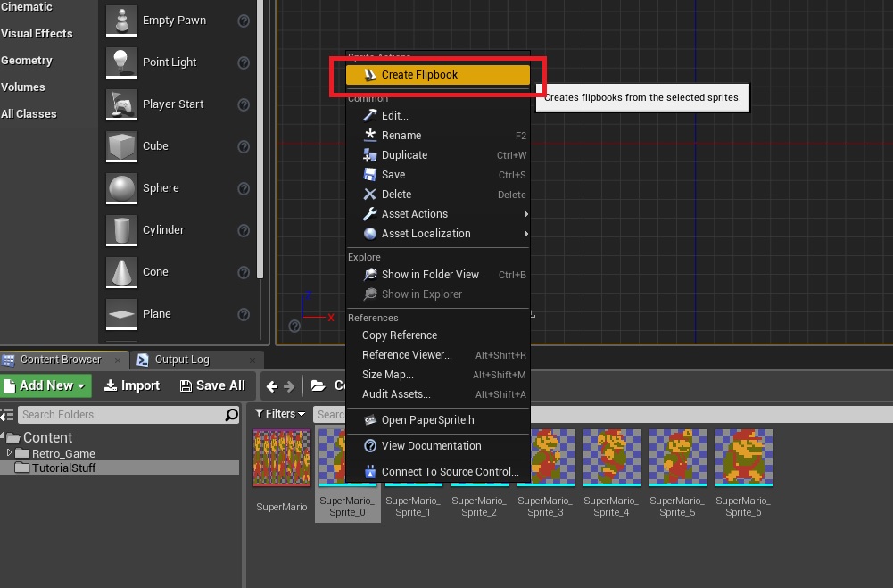Click help icon next to Sphere
893x588 pixels.
(244, 188)
